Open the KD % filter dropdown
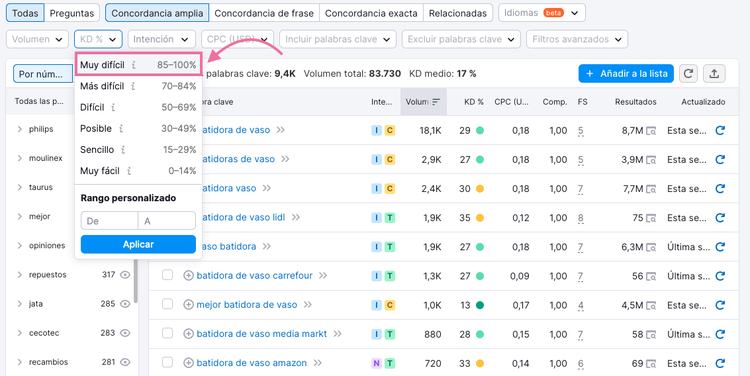Viewport: 750px width, 376px height. click(x=98, y=39)
